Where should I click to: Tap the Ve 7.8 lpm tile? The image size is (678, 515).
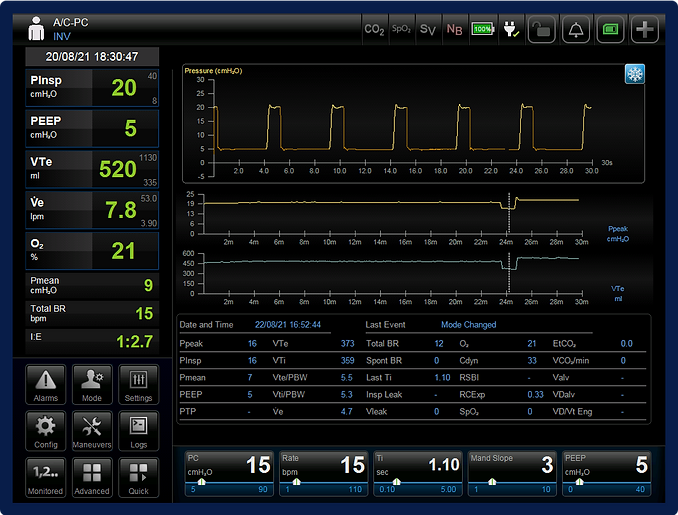[92, 210]
